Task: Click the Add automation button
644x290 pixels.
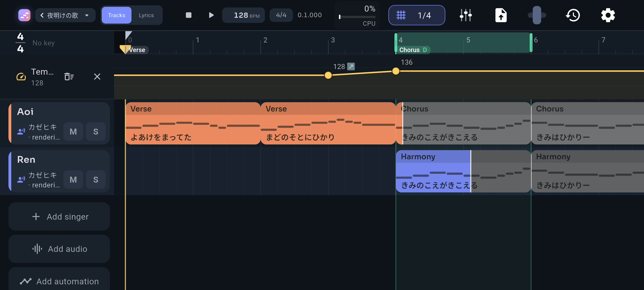Action: 59,279
